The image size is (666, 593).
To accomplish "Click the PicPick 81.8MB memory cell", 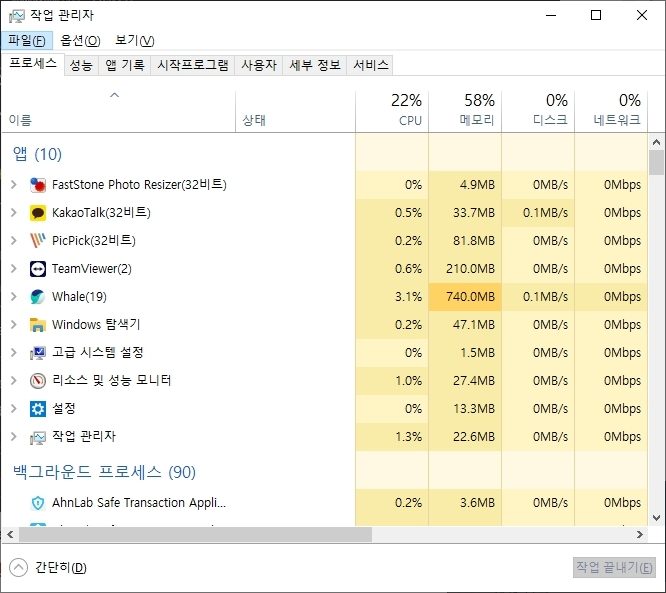I will (465, 241).
